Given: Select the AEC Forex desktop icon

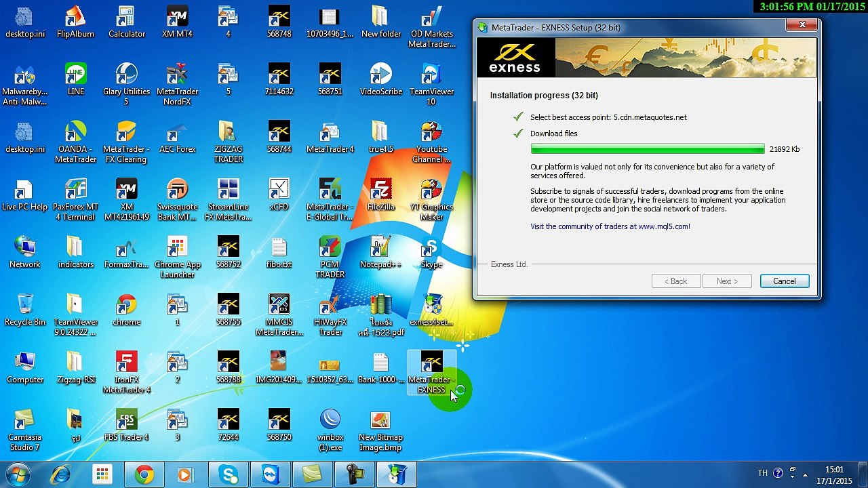Looking at the screenshot, I should tap(177, 137).
